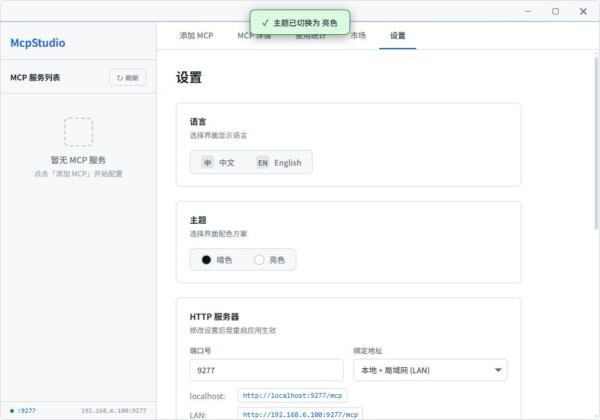Select the 设置 tab
This screenshot has width=600, height=420.
(398, 36)
